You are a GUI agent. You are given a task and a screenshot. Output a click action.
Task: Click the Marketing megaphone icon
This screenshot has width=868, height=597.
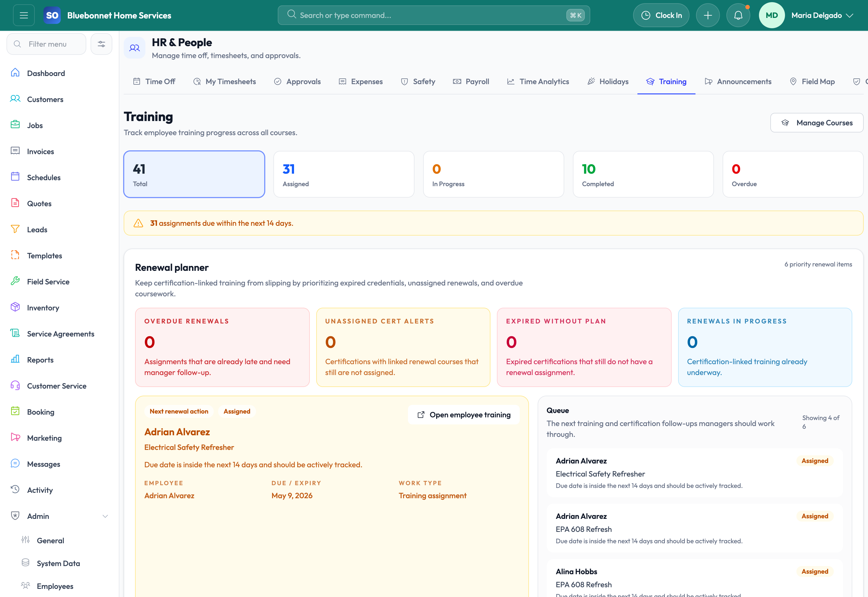(15, 437)
